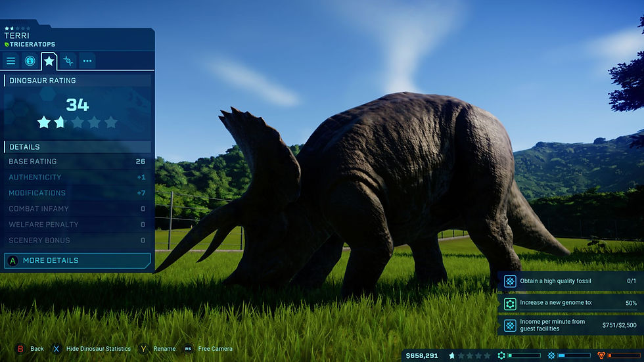
Task: Click the More Details button
Action: tap(78, 261)
